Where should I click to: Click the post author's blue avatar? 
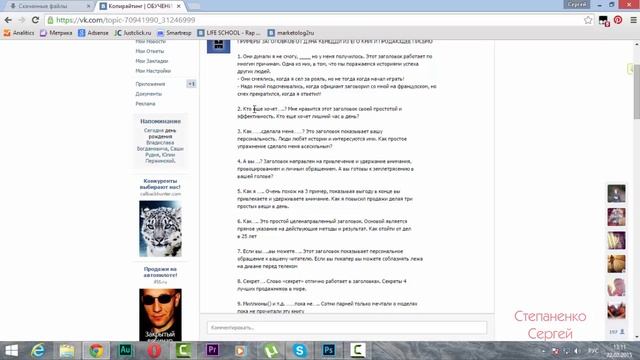[218, 47]
